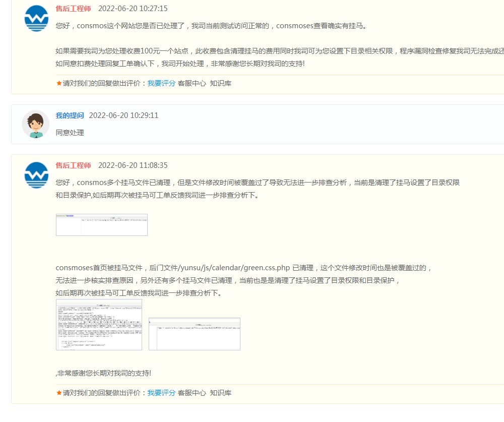Screen dimensions: 504x422
Task: Click 我要评分 under the 10:27:15 reply
Action: coord(161,83)
